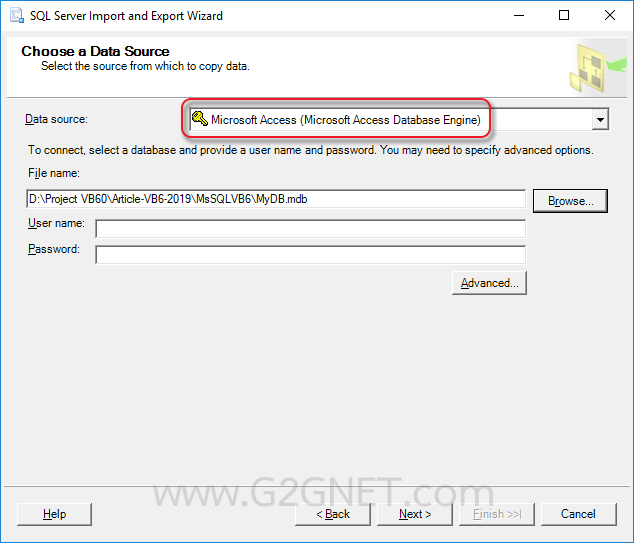The height and width of the screenshot is (543, 634).
Task: Proceed with the Next > button
Action: pos(414,514)
